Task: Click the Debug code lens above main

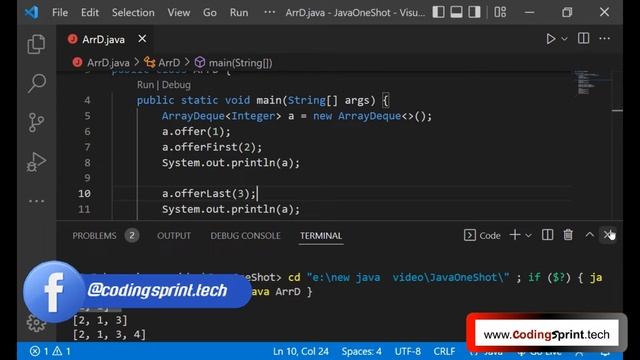Action: 176,84
